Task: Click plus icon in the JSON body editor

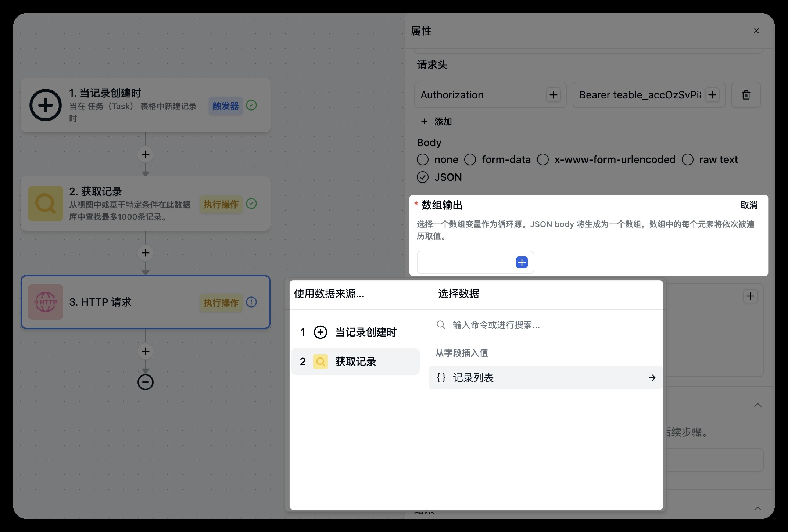Action: [751, 296]
